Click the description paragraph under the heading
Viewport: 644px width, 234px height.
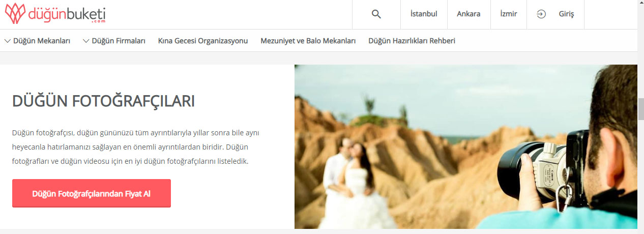click(136, 147)
